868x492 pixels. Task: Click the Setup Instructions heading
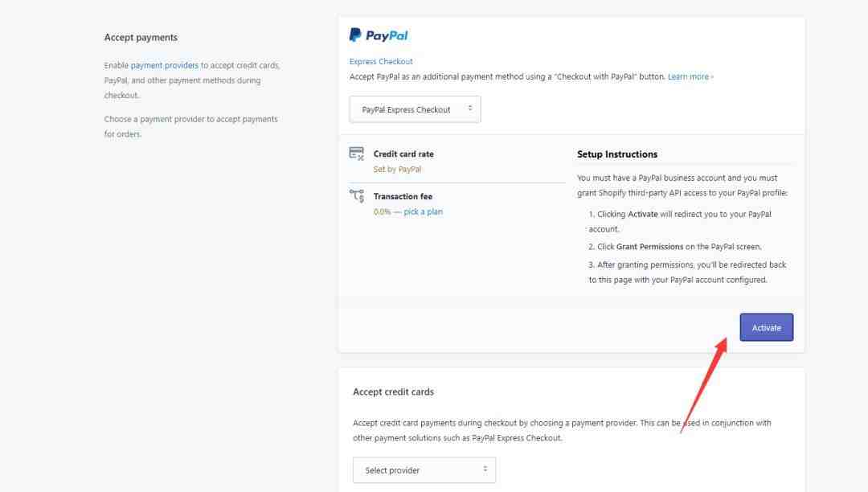click(x=617, y=154)
